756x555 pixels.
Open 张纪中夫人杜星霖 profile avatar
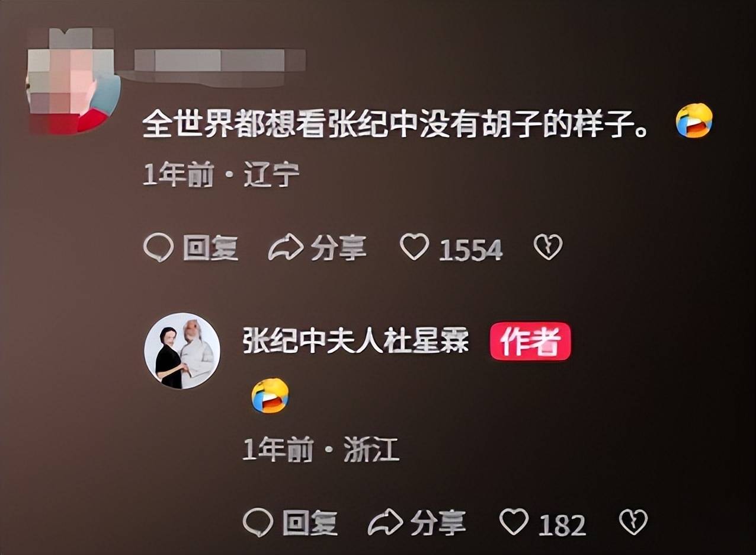point(182,351)
